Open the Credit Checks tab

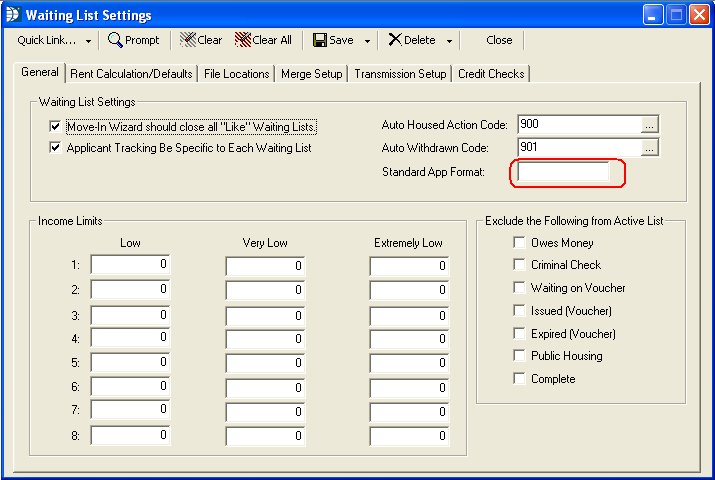(x=490, y=74)
